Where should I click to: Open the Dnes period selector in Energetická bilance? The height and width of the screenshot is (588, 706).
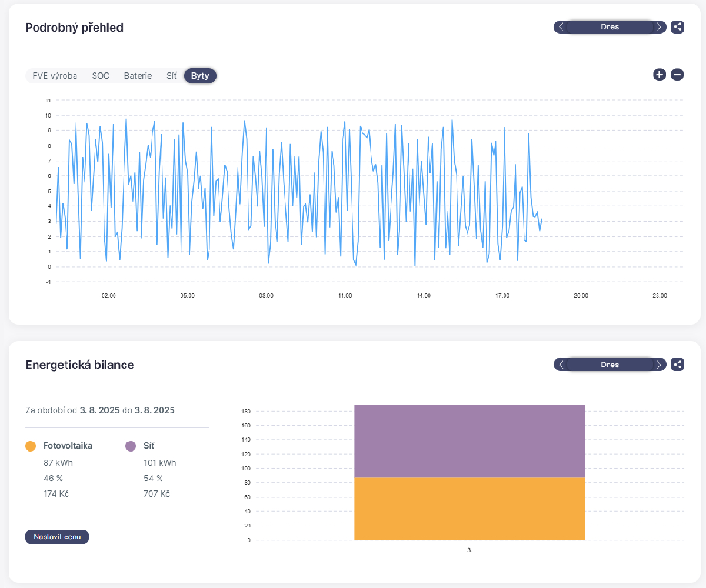[610, 365]
